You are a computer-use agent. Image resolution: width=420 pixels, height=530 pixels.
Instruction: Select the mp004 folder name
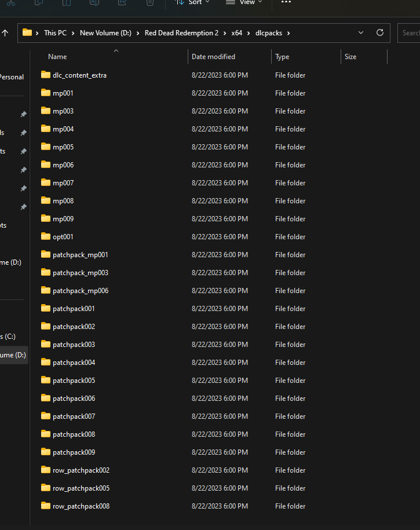point(63,129)
